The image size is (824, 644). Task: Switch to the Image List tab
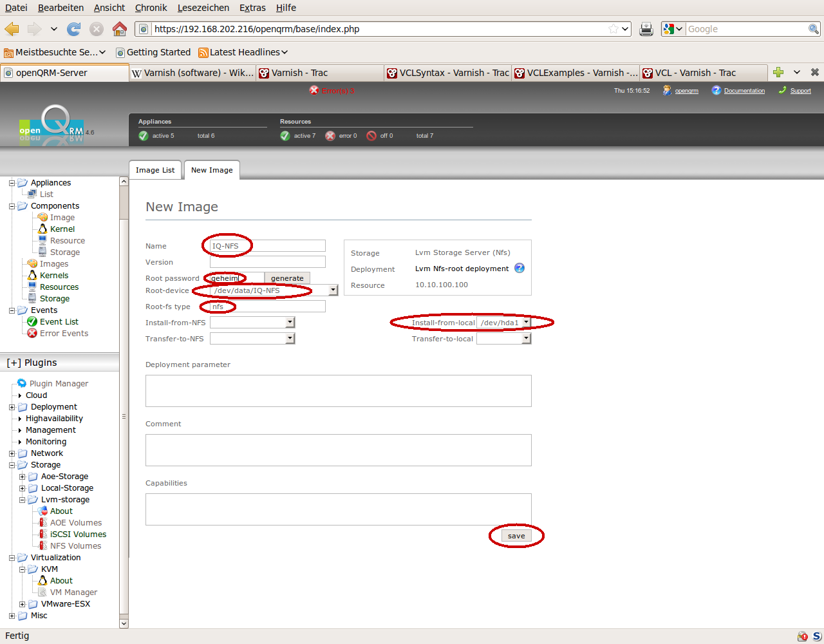(x=155, y=170)
